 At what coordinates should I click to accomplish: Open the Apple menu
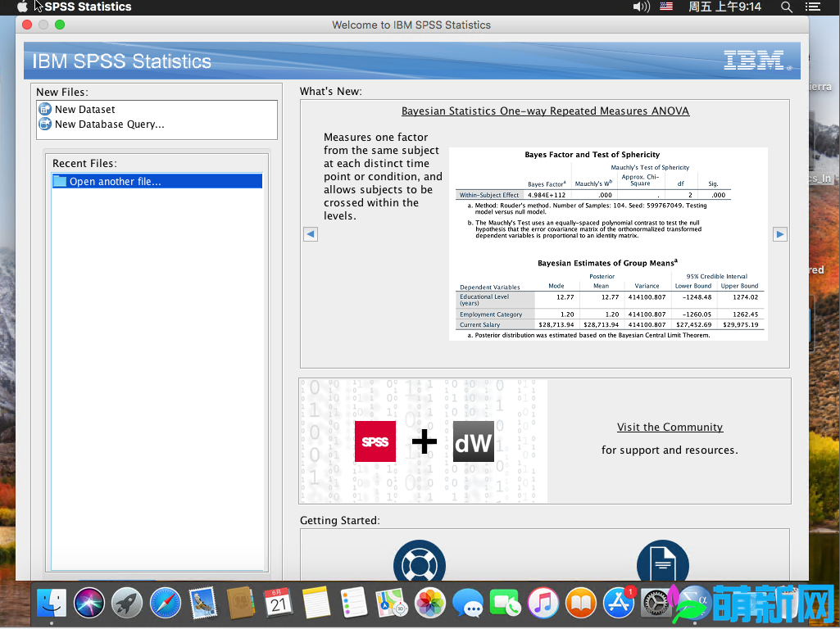pos(22,7)
